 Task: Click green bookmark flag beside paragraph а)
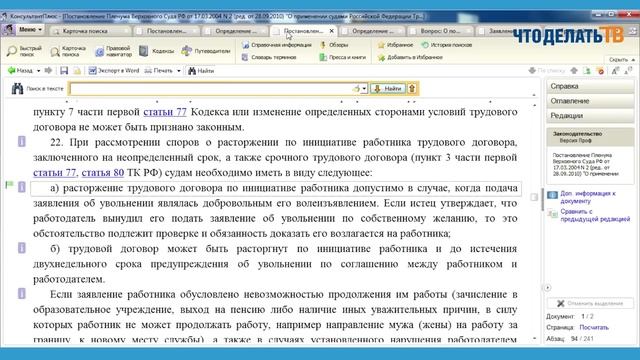pyautogui.click(x=9, y=185)
